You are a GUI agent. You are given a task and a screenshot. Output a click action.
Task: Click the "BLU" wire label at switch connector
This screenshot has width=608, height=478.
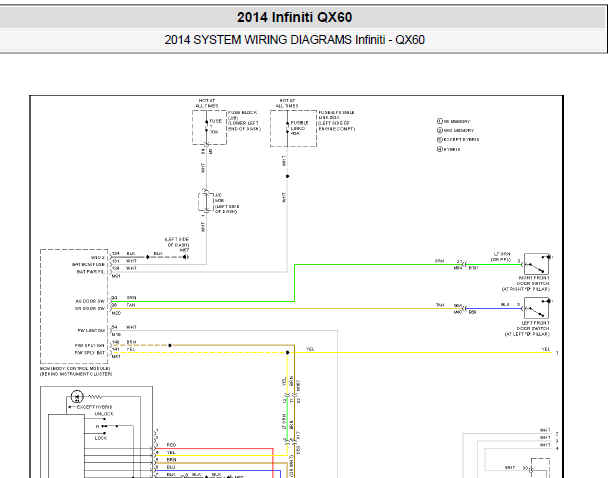171,467
